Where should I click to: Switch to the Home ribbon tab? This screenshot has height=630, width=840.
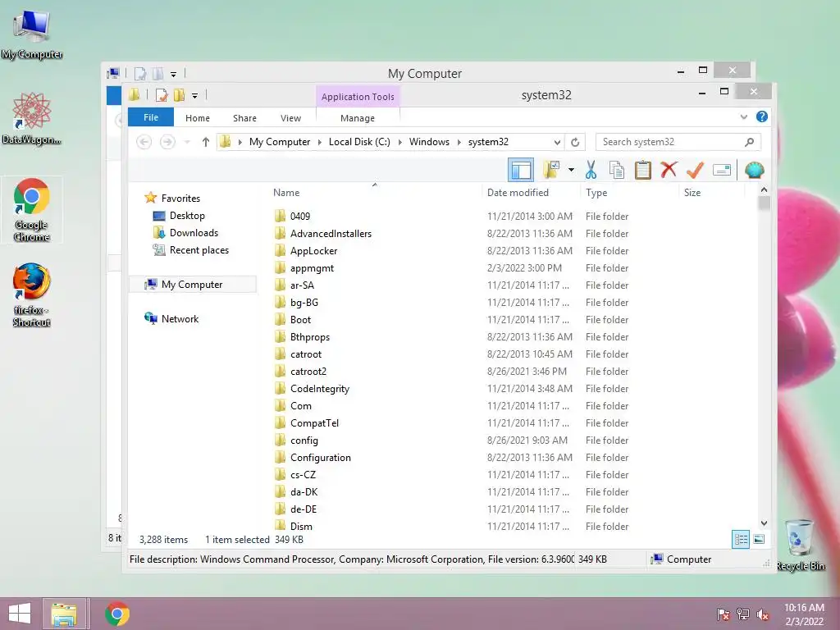coord(198,118)
